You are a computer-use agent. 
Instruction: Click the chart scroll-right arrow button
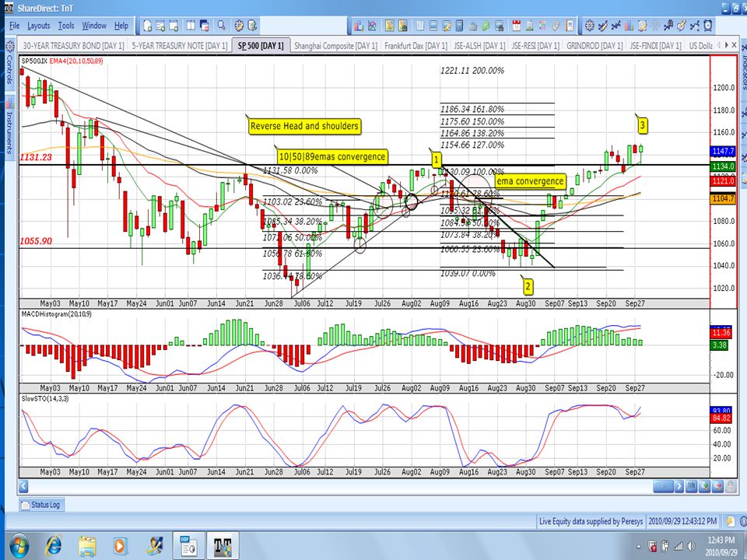tap(679, 487)
